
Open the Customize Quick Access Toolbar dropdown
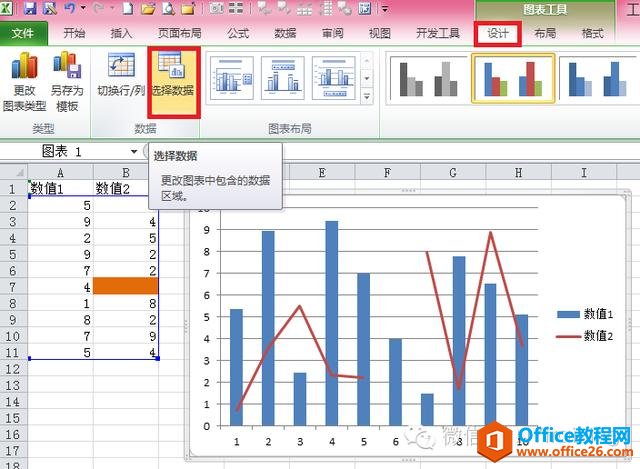tap(385, 8)
